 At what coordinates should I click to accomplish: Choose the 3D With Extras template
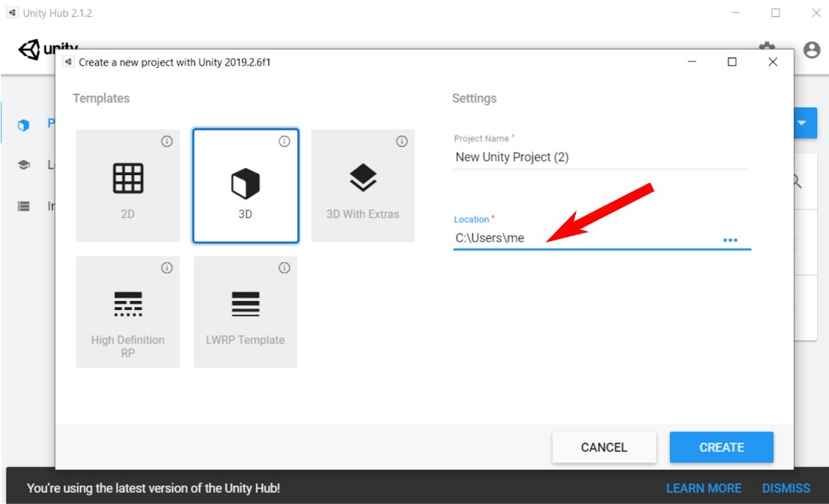363,185
